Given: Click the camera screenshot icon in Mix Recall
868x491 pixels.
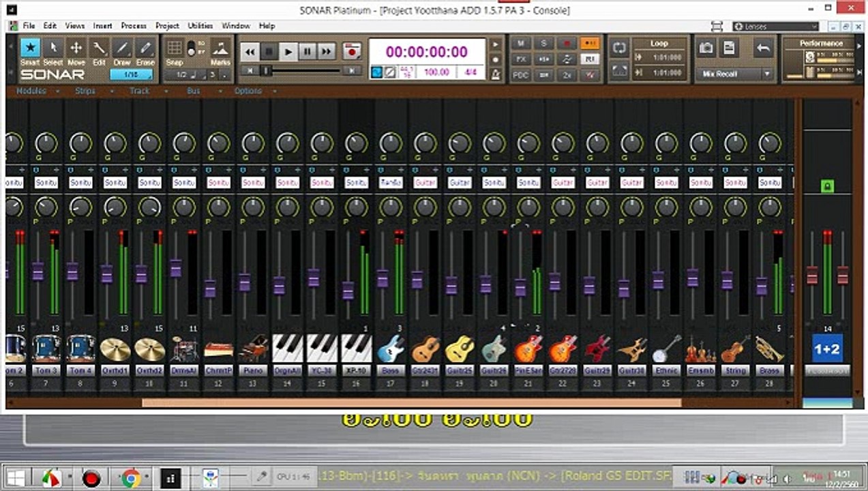Looking at the screenshot, I should click(706, 48).
